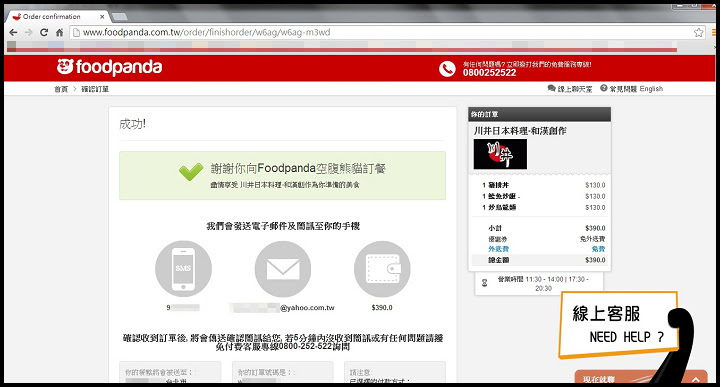The width and height of the screenshot is (720, 387).
Task: Reload the page with the refresh icon
Action: [44, 33]
